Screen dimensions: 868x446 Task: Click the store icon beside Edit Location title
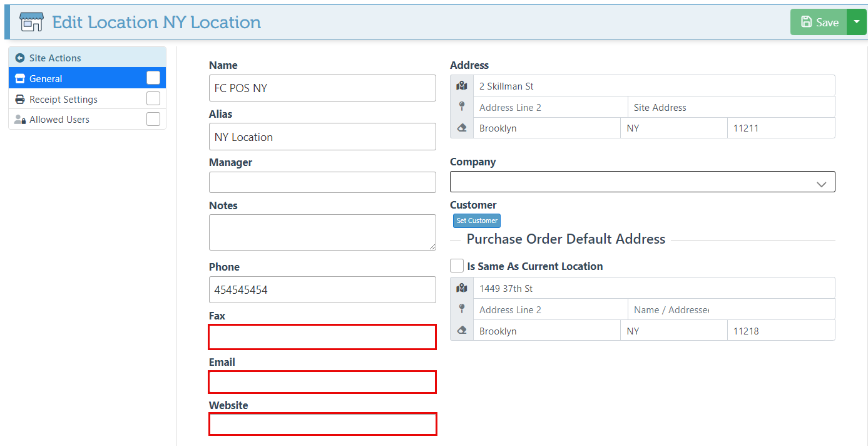[31, 22]
